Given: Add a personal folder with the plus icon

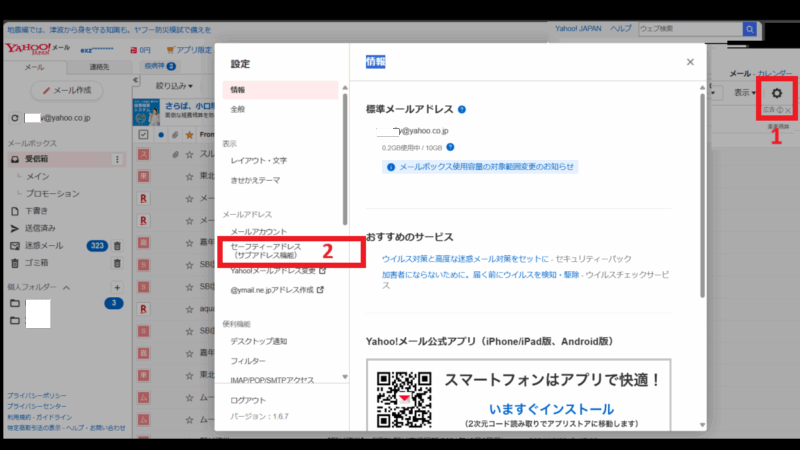Looking at the screenshot, I should coord(117,287).
